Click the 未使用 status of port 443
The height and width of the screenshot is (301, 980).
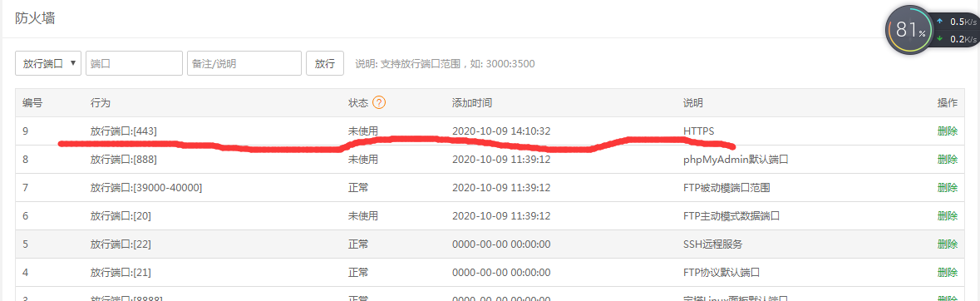pos(363,131)
